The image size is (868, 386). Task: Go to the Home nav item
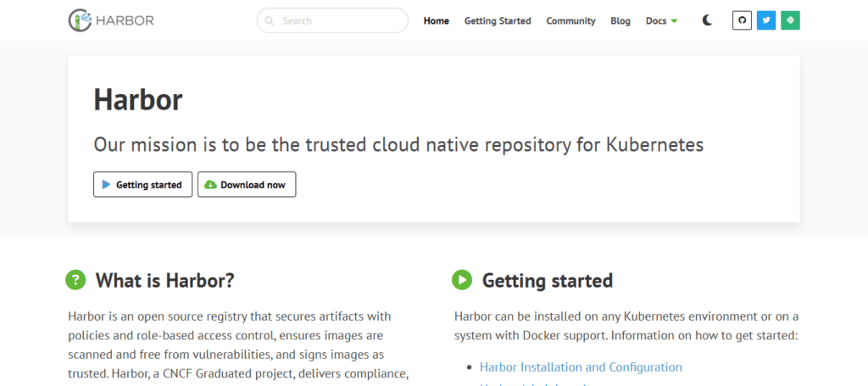click(x=437, y=21)
